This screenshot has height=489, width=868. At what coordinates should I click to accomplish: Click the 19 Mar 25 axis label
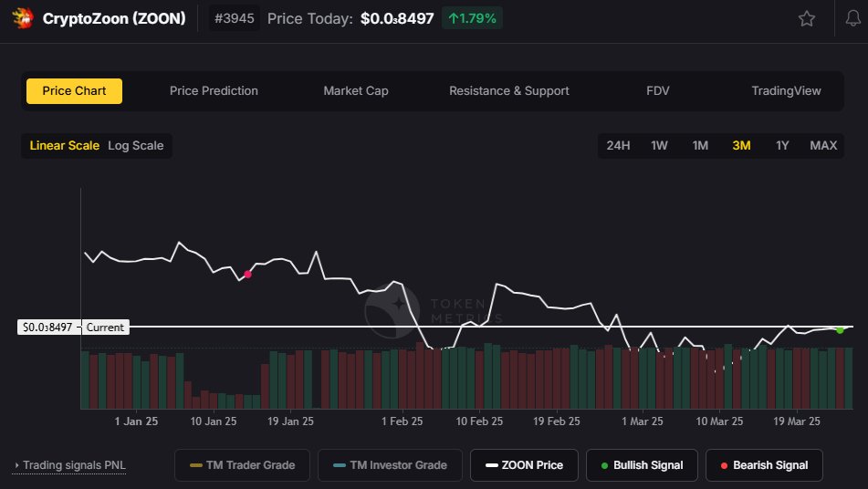click(x=797, y=421)
